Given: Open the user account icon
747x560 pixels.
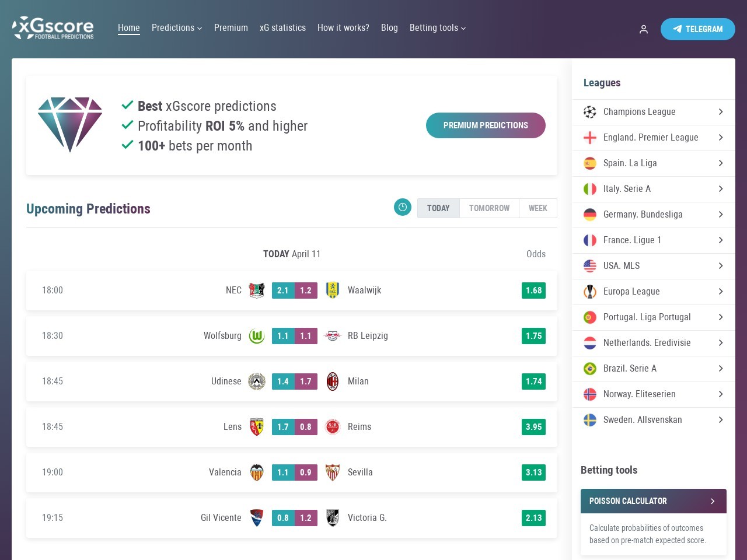Looking at the screenshot, I should (x=644, y=29).
